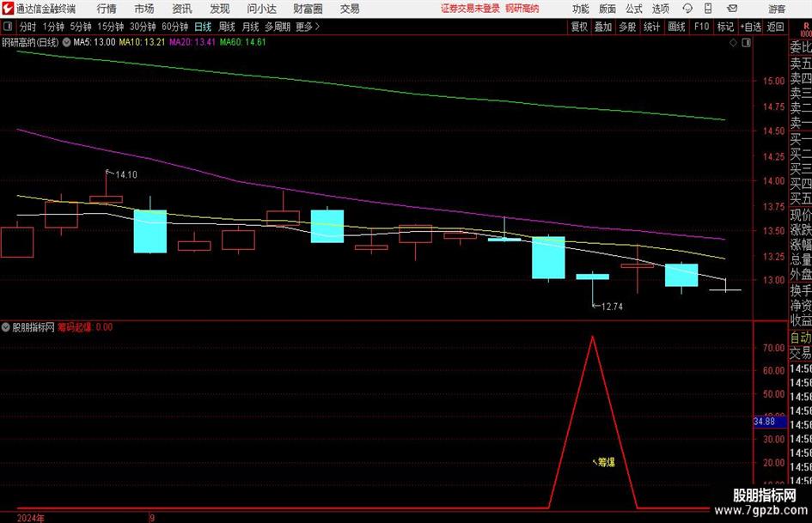812x523 pixels.
Task: Click the 12.74 low price label
Action: pos(612,307)
